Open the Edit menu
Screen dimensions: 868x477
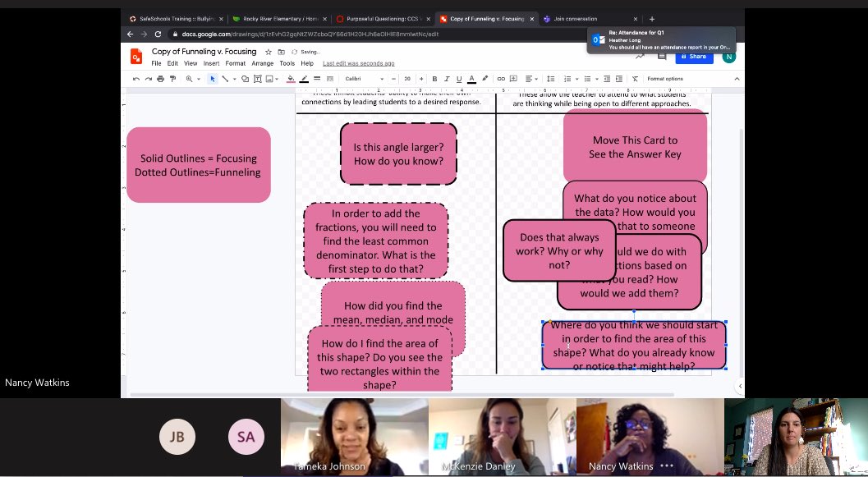coord(172,64)
